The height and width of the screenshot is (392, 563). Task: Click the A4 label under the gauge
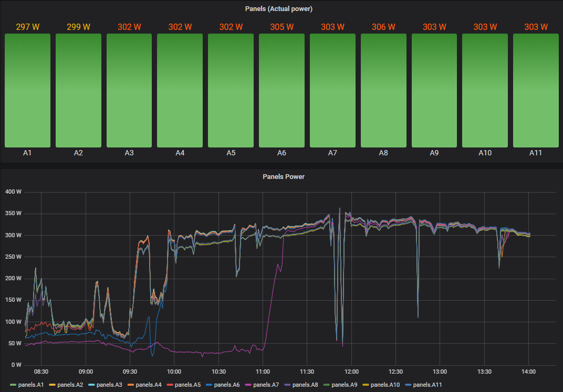click(x=180, y=153)
